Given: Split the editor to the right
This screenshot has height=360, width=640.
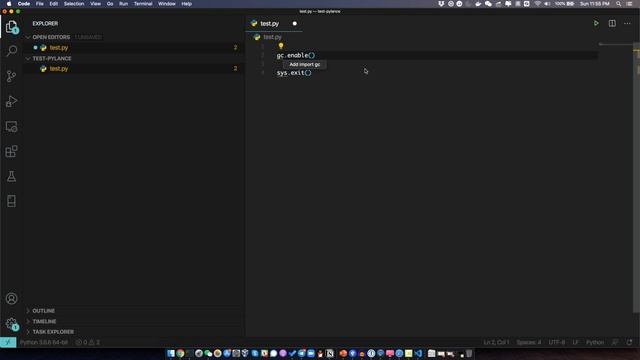Looking at the screenshot, I should coord(612,24).
